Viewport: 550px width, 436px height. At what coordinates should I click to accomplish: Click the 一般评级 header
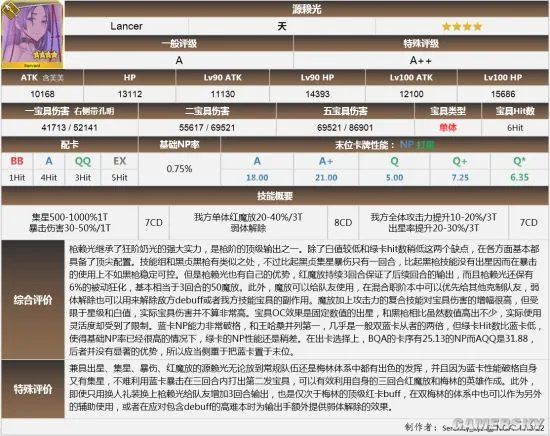tap(179, 43)
